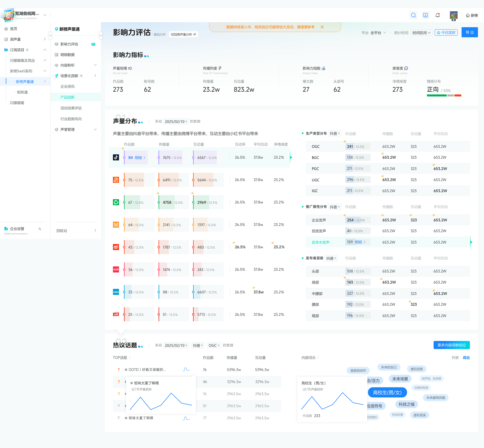Open the download icon in header
The height and width of the screenshot is (448, 484).
point(426,15)
